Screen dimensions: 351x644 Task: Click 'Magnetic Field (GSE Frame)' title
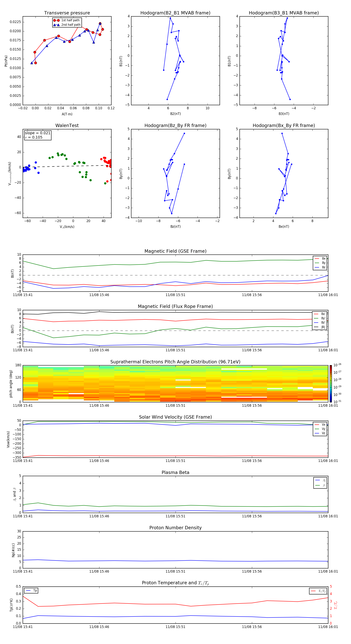click(x=175, y=251)
